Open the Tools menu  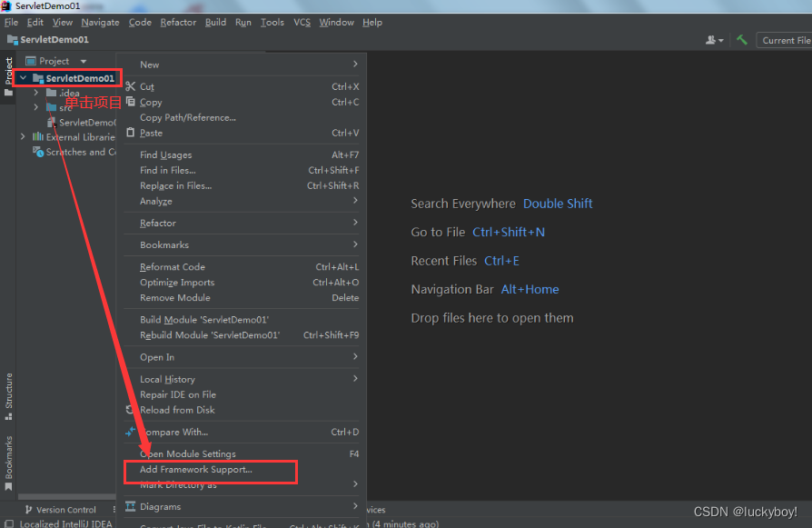(x=272, y=23)
